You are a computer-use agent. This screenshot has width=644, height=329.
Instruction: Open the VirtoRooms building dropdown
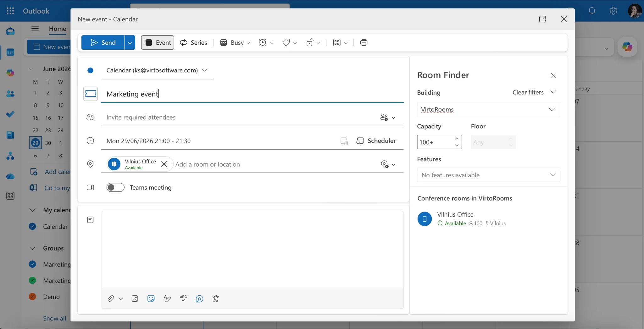click(x=488, y=109)
